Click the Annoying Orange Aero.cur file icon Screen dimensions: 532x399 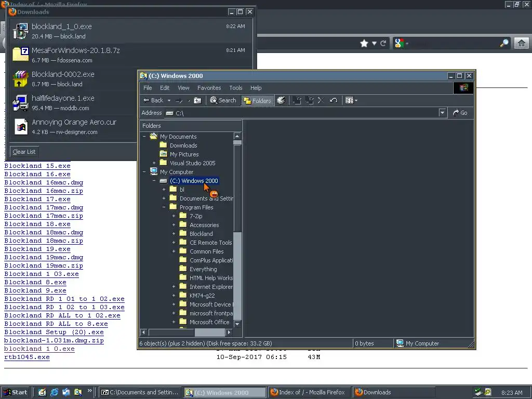pyautogui.click(x=21, y=126)
